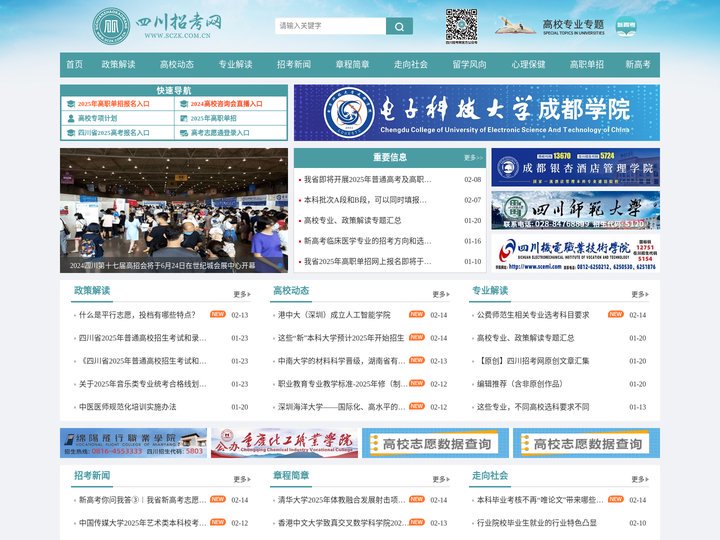This screenshot has width=720, height=540.
Task: Open 深圳海洋大学 article
Action: pyautogui.click(x=341, y=407)
